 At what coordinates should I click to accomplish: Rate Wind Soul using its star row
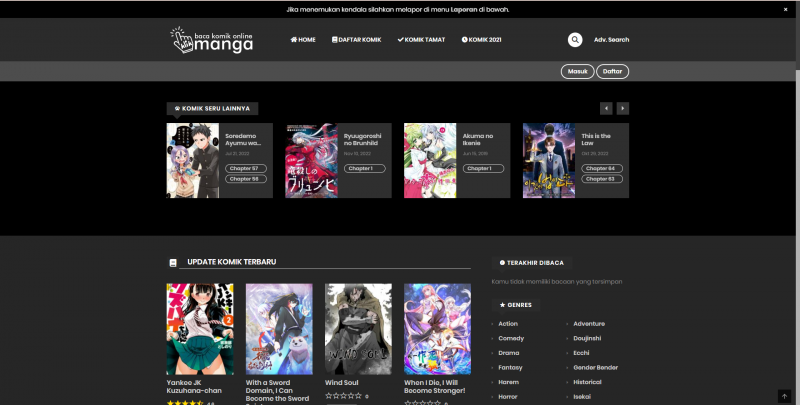click(342, 397)
